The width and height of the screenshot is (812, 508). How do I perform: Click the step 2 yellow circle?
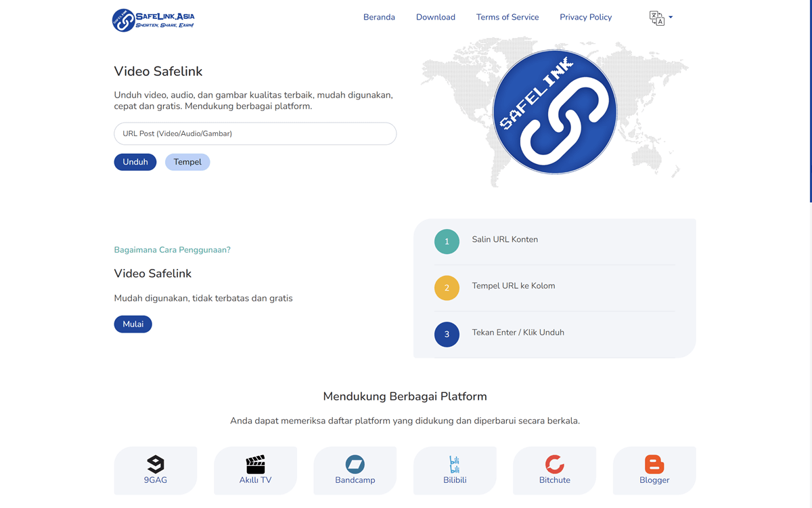[x=447, y=288]
